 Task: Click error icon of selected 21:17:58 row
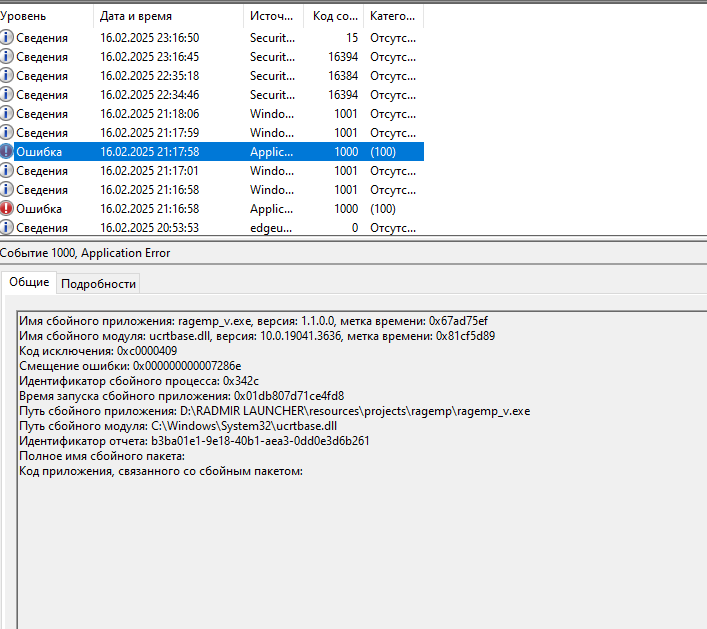pos(6,152)
